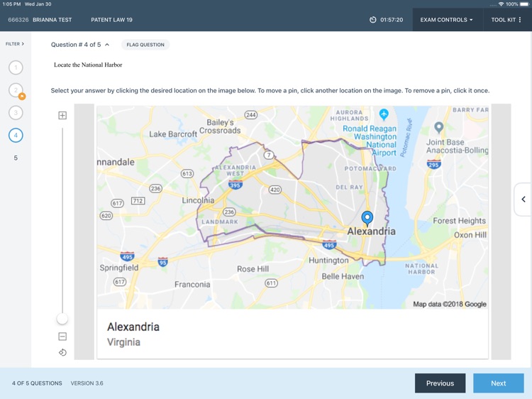Select current question 4 in sidebar
This screenshot has height=399, width=532.
(x=16, y=135)
